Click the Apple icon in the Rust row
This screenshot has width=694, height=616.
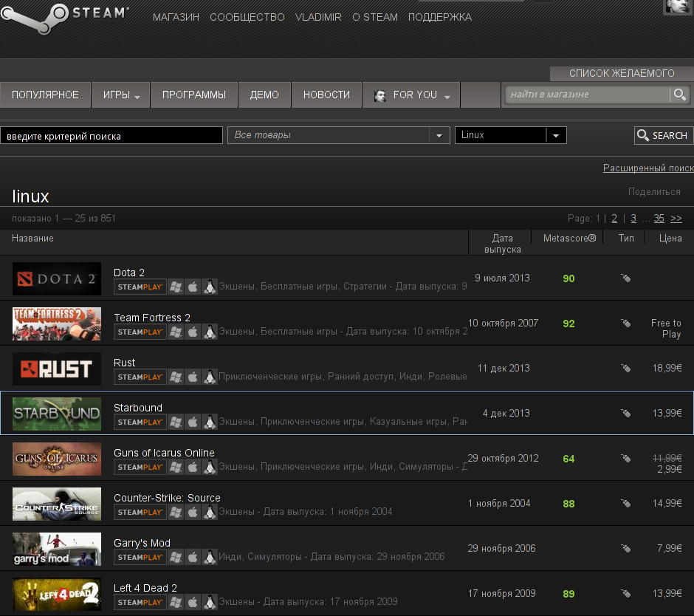193,377
